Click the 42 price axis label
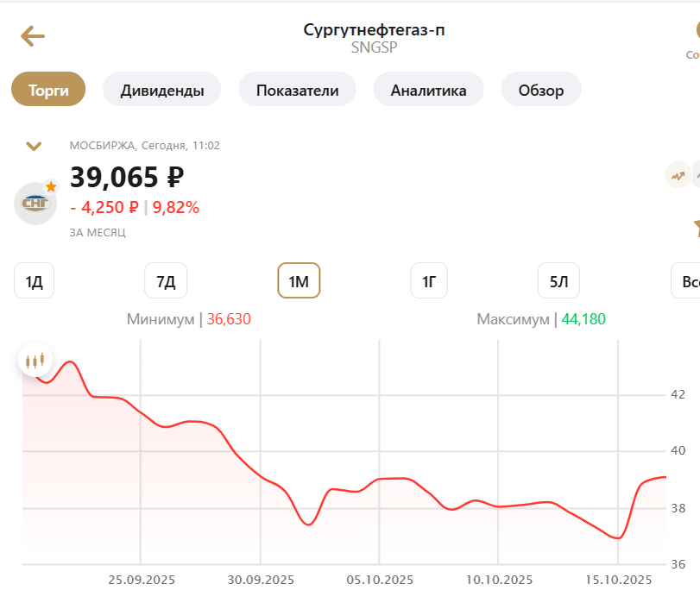 click(678, 394)
